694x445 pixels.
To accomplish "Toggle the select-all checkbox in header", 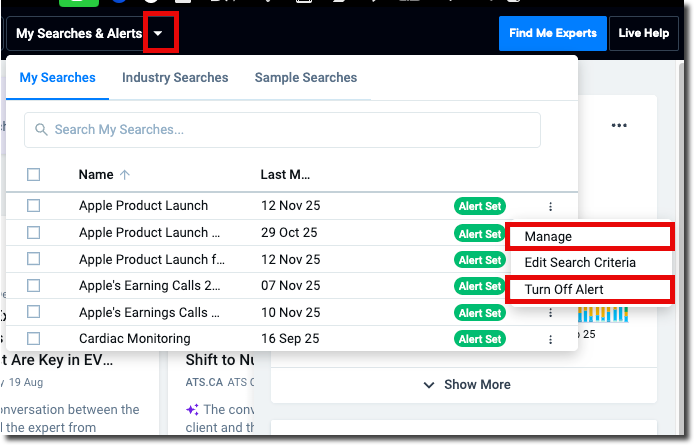I will click(34, 175).
